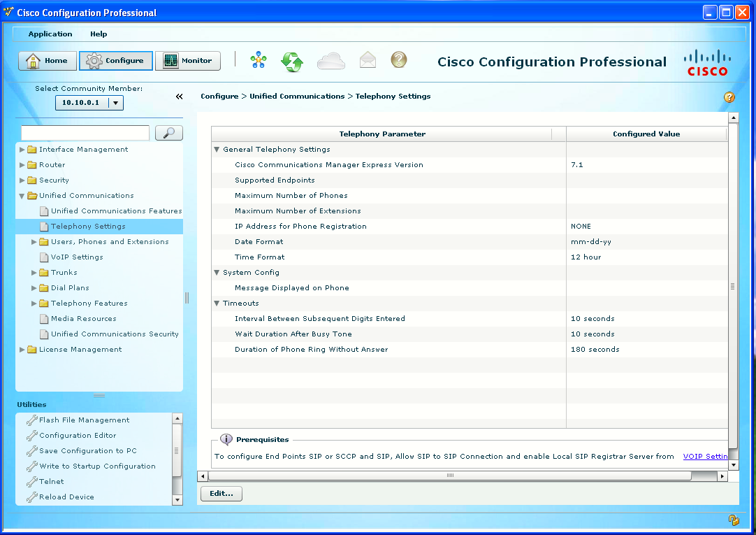Expand the Interface Management folder
The width and height of the screenshot is (756, 535).
(22, 150)
